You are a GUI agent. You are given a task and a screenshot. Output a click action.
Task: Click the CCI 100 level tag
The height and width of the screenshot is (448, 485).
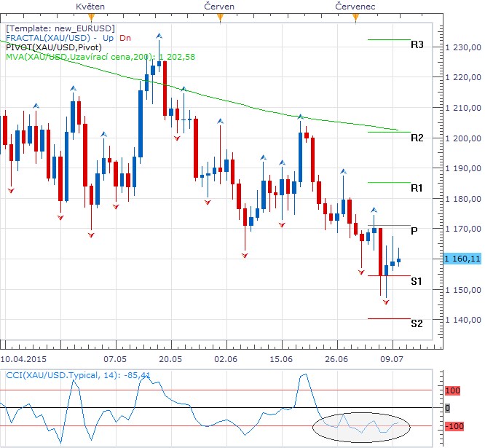tap(452, 390)
